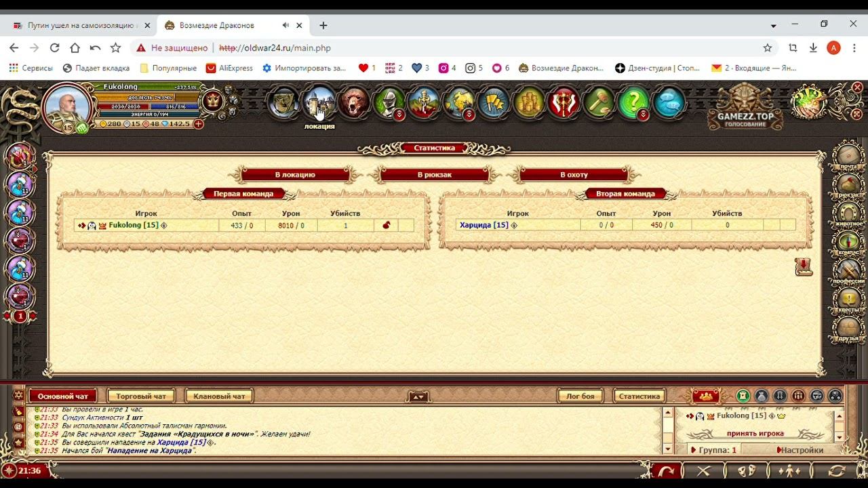This screenshot has width=868, height=488.
Task: Click the GAMEZZ.TOP voting banner
Action: coord(745,106)
